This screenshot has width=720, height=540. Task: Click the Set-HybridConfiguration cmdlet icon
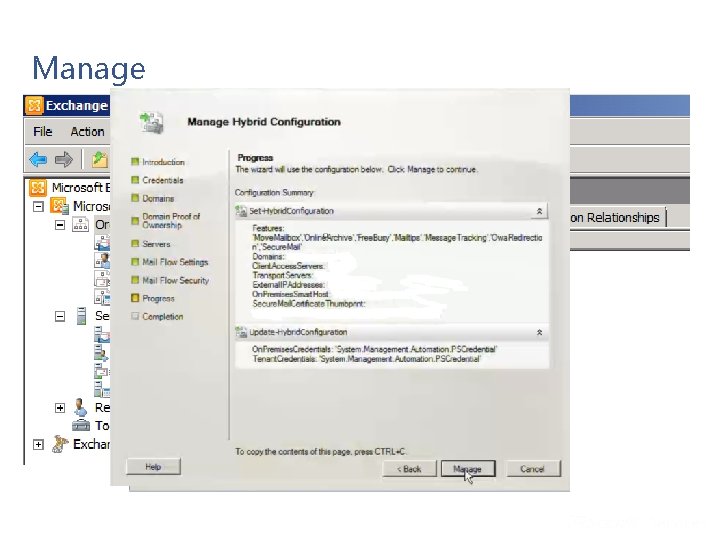tap(241, 211)
